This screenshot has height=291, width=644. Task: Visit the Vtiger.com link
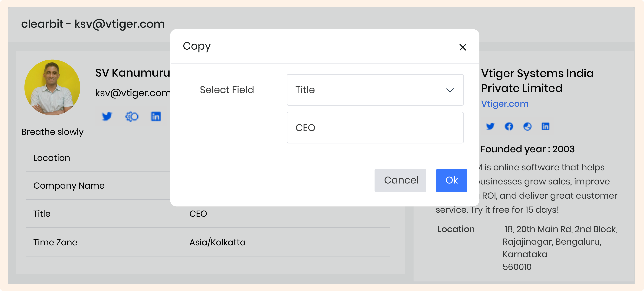505,104
